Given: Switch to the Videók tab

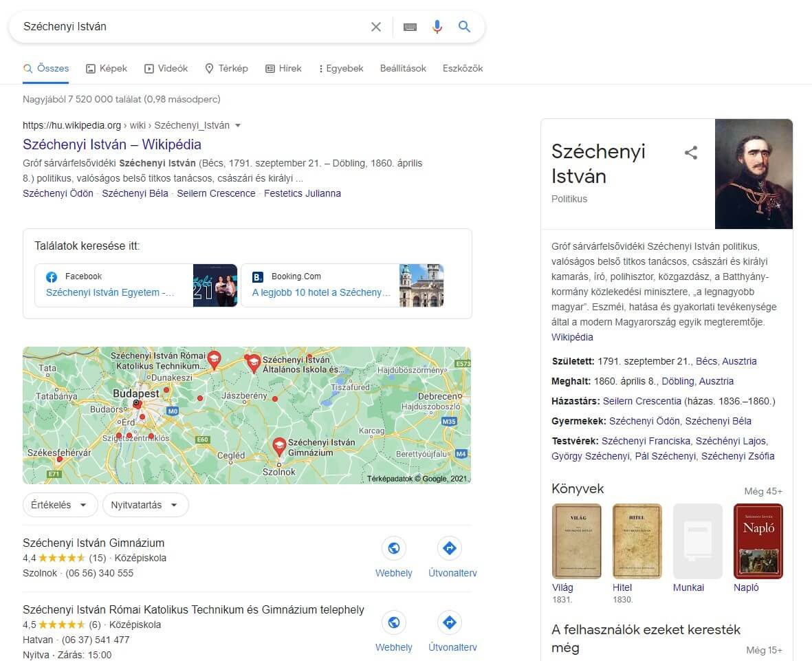Looking at the screenshot, I should [x=166, y=68].
